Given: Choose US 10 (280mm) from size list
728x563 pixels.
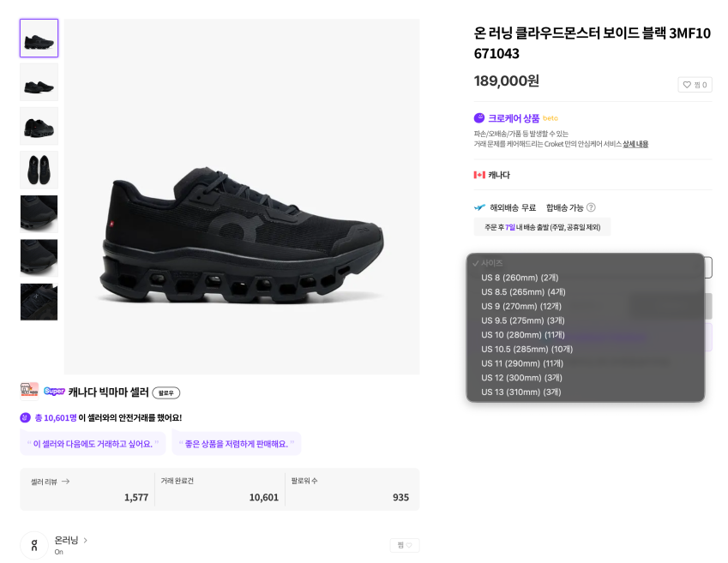Looking at the screenshot, I should (x=523, y=335).
